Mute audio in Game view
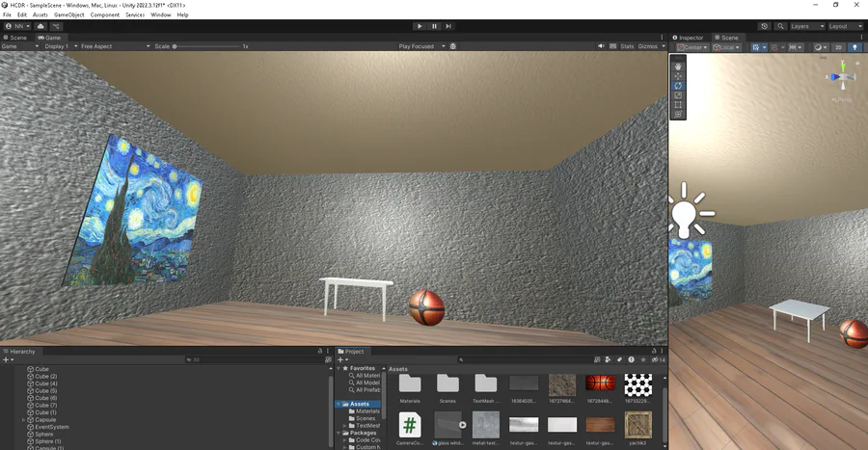868x450 pixels. click(x=601, y=46)
